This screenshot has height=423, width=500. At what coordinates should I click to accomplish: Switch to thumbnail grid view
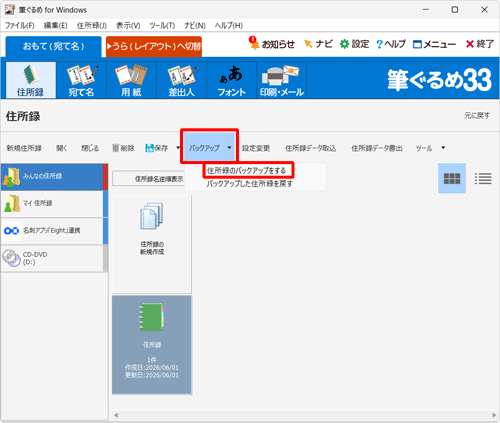452,178
